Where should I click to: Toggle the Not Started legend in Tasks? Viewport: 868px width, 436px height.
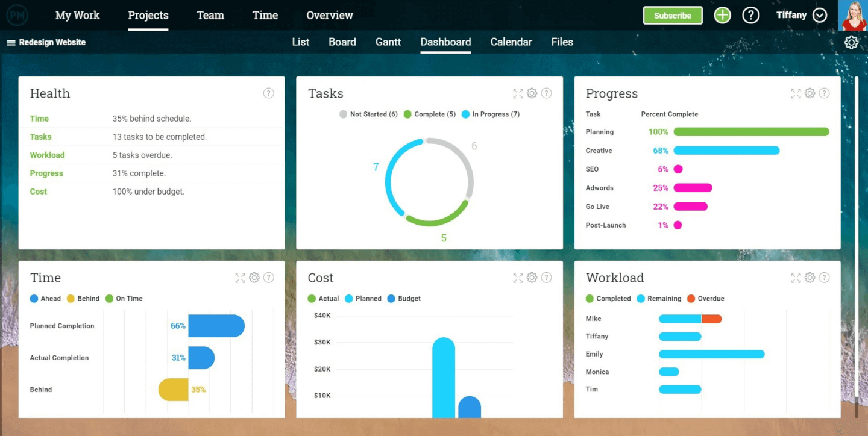point(368,114)
